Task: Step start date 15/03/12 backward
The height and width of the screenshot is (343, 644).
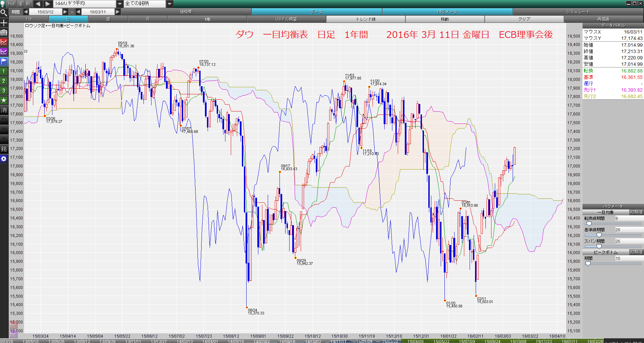Action: pos(26,12)
